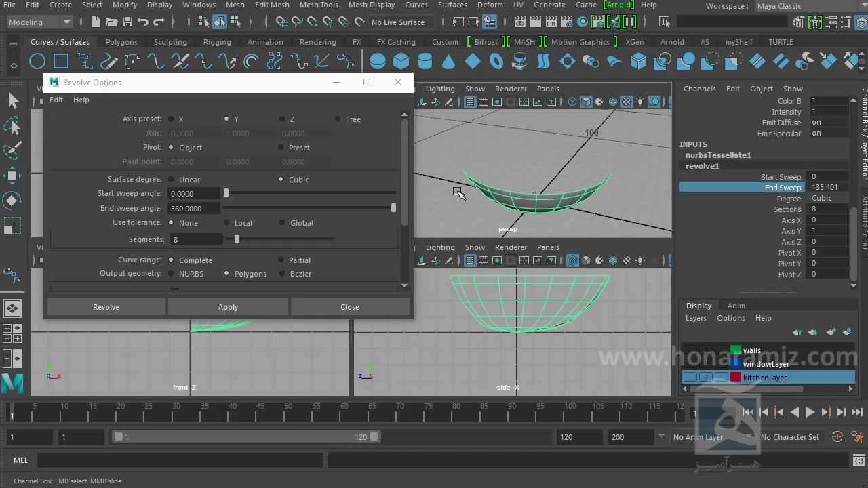Set Curve range to Partial
The image size is (868, 488).
(281, 260)
